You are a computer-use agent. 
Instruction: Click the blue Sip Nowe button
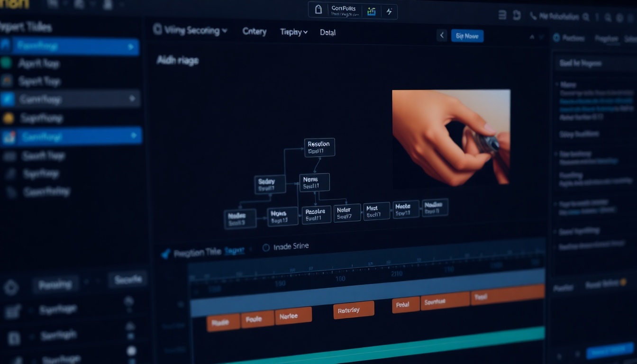pos(467,36)
